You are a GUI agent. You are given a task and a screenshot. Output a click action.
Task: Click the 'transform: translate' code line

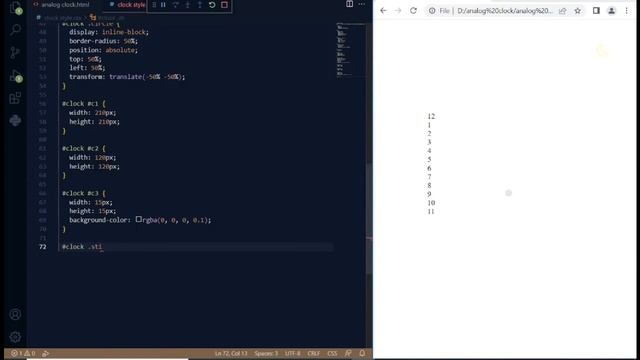127,77
